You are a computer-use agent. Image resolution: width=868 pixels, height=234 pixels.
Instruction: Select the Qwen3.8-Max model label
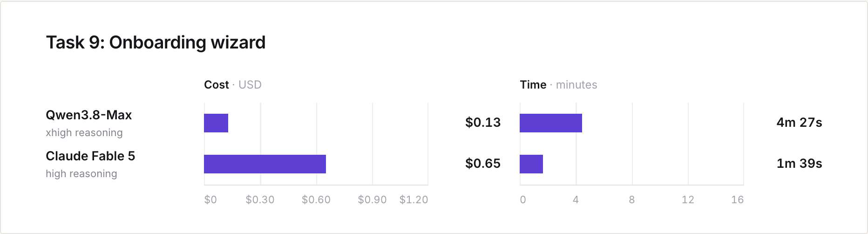(x=88, y=115)
